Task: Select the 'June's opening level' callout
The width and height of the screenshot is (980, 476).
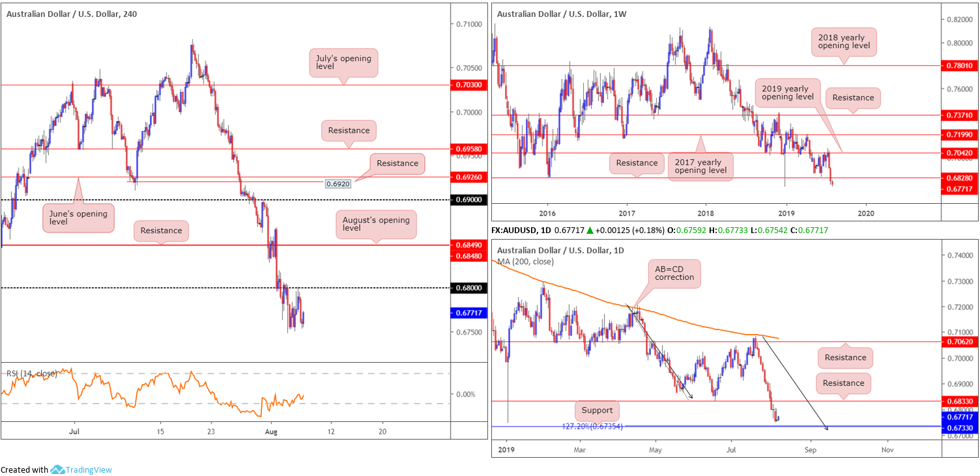Action: point(78,217)
